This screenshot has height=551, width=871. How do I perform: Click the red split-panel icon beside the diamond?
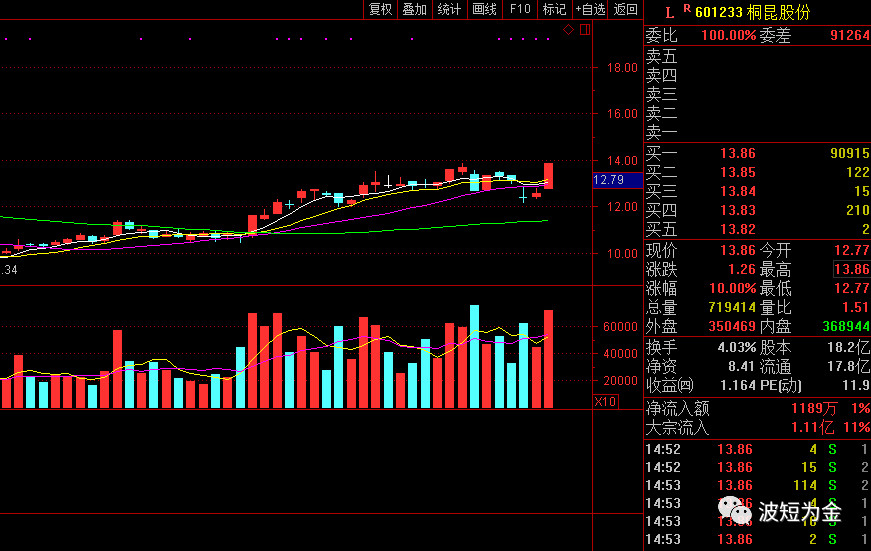point(585,30)
